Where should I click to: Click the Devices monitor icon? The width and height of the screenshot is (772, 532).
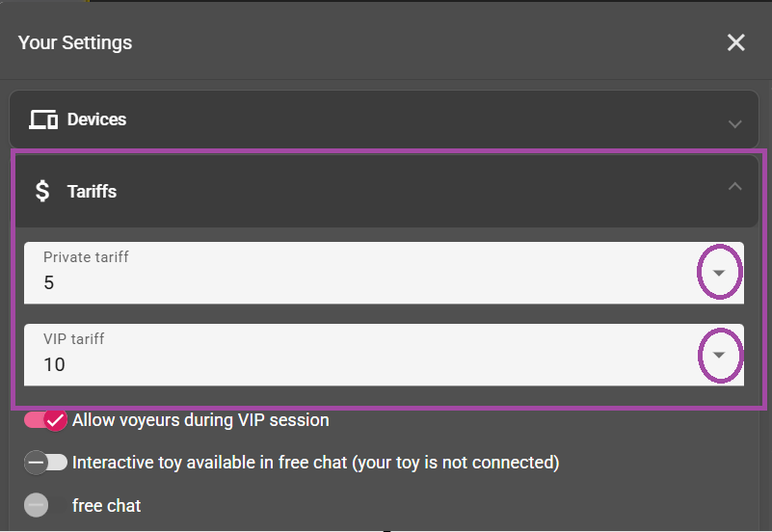pos(42,120)
